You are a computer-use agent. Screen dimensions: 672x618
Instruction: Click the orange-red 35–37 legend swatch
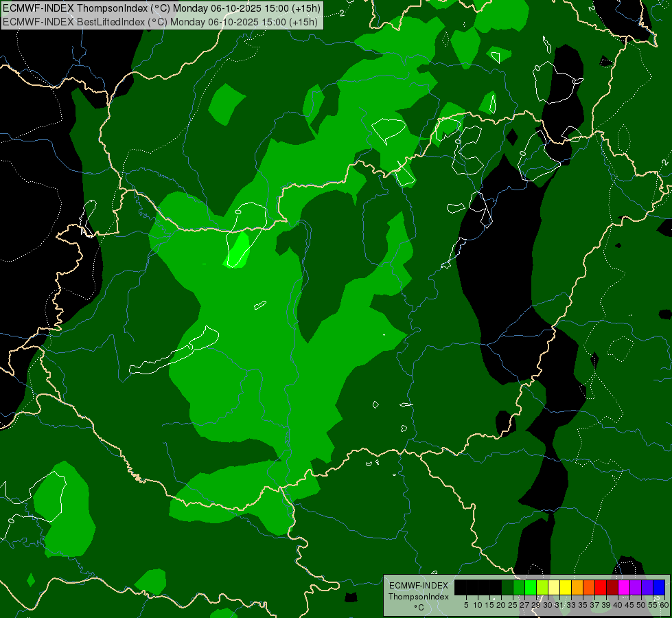pos(589,588)
